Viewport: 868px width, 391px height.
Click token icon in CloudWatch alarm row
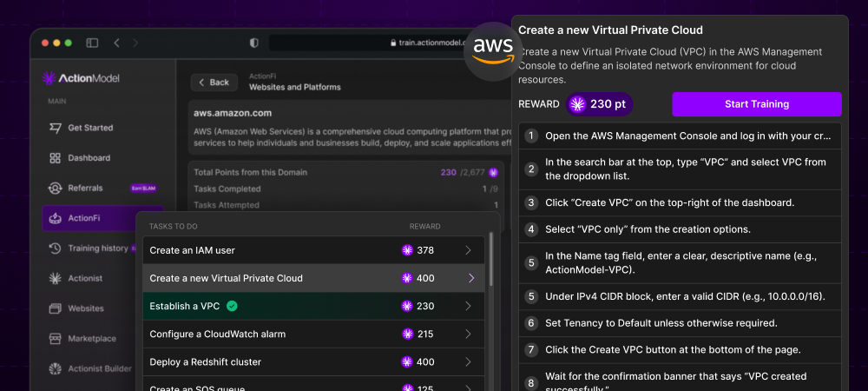tap(407, 334)
